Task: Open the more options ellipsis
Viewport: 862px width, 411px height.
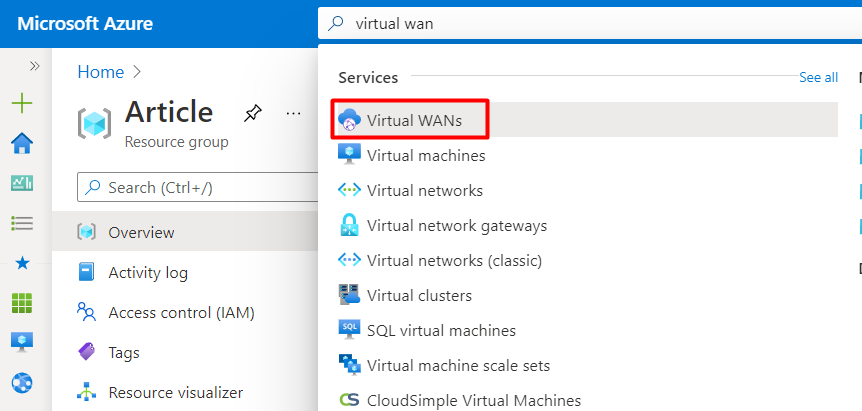Action: pos(293,114)
